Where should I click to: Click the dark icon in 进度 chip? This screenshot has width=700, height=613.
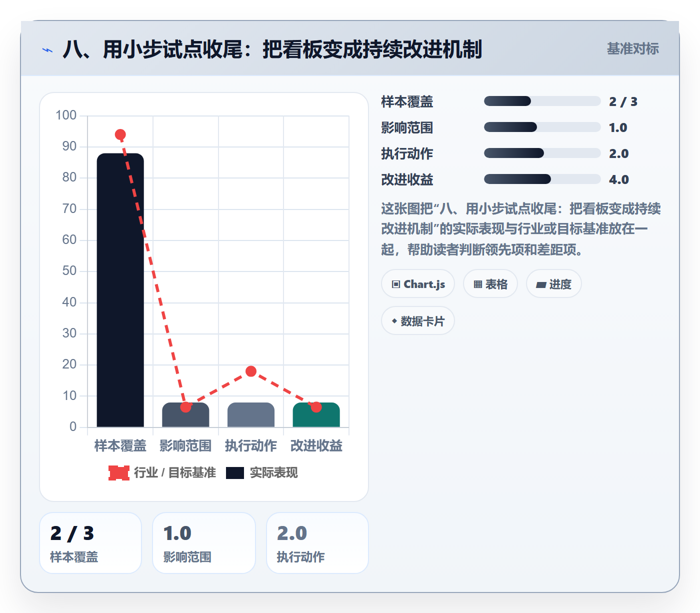[541, 285]
